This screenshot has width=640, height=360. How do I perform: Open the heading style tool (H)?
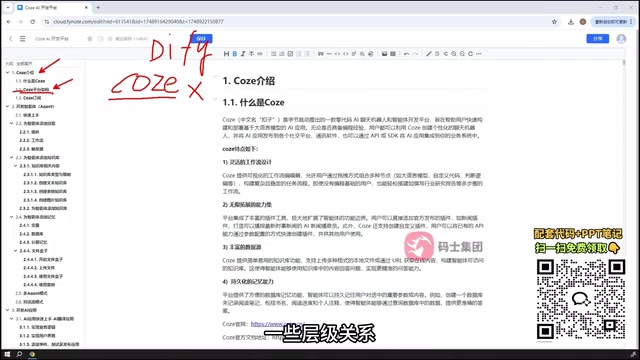point(226,54)
